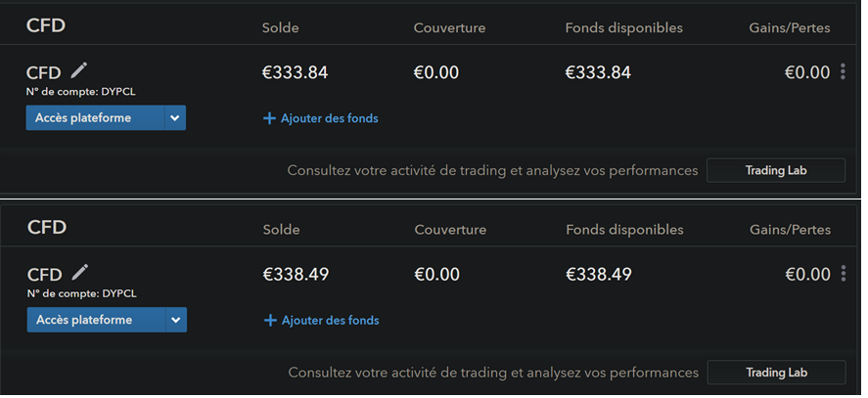Click Ajouter des fonds text under €333.84 balance

(x=329, y=118)
